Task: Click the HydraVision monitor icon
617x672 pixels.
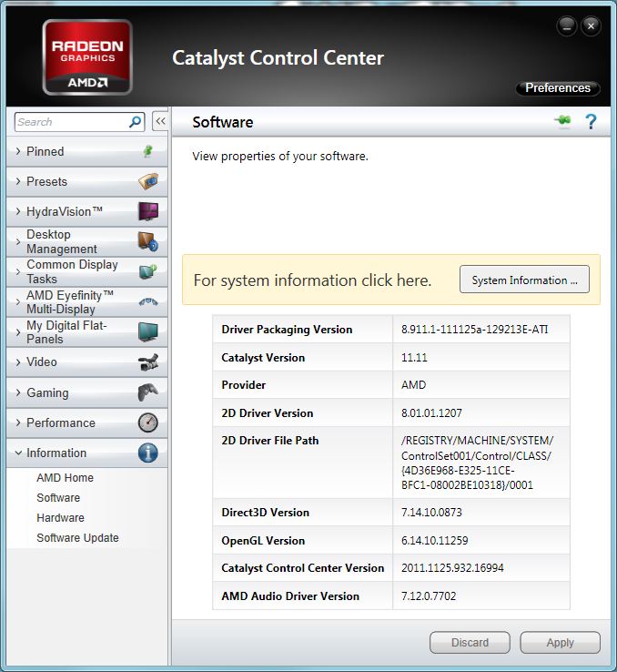Action: (x=148, y=211)
